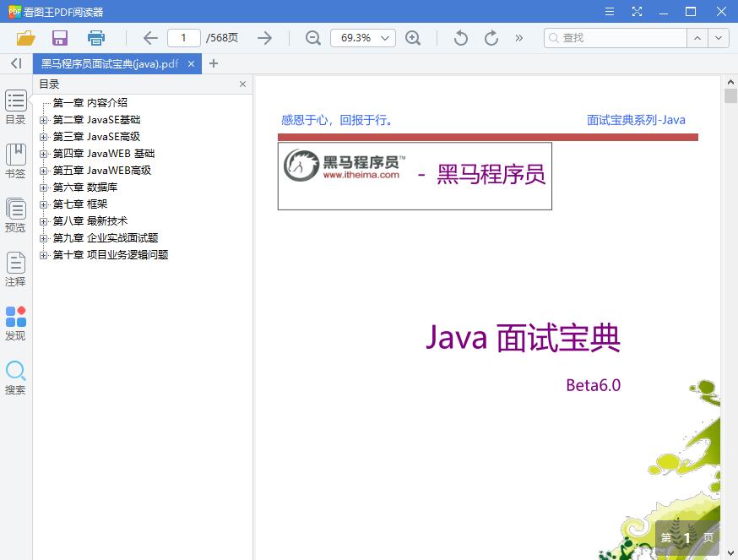Screen dimensions: 738x560
Task: Show more toolbar tools via double chevron
Action: point(518,38)
